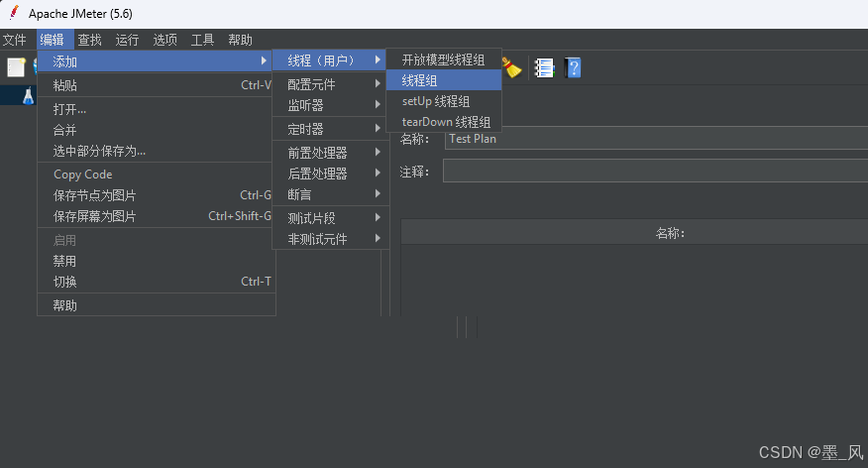Image resolution: width=868 pixels, height=468 pixels.
Task: Open the 工具 menu
Action: tap(202, 40)
